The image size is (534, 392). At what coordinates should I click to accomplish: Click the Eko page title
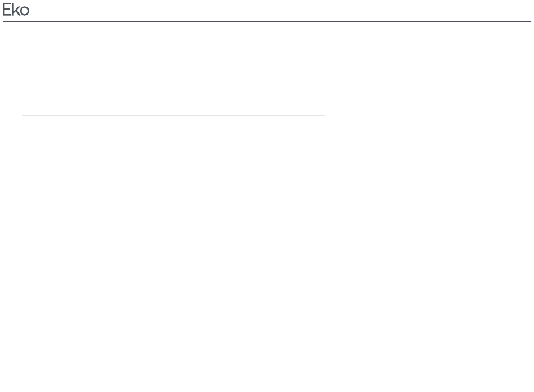(16, 10)
